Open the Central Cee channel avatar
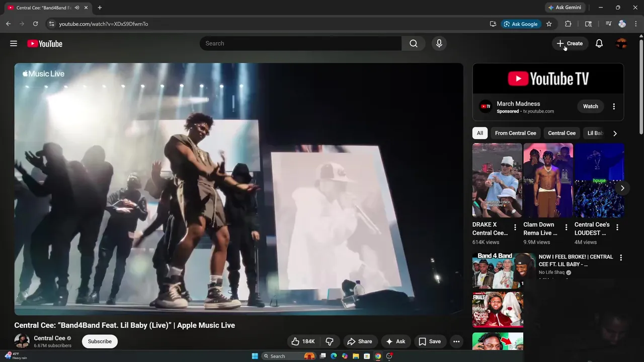 tap(22, 341)
